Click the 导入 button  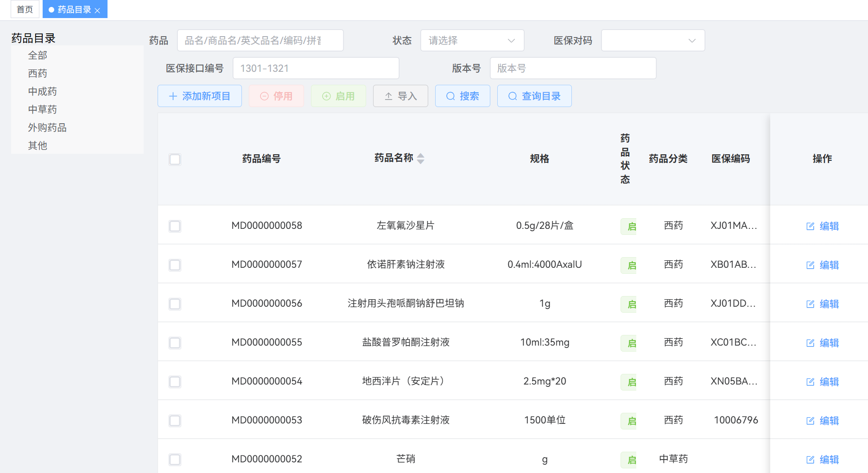pyautogui.click(x=400, y=96)
